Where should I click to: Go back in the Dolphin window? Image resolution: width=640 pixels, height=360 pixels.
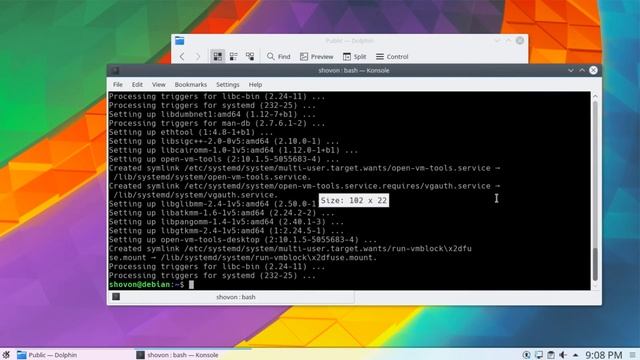[182, 56]
